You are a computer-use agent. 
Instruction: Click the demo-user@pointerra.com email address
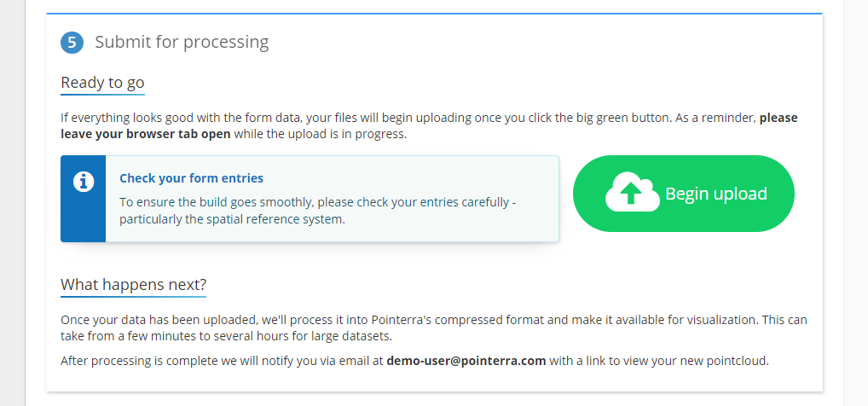pos(466,361)
